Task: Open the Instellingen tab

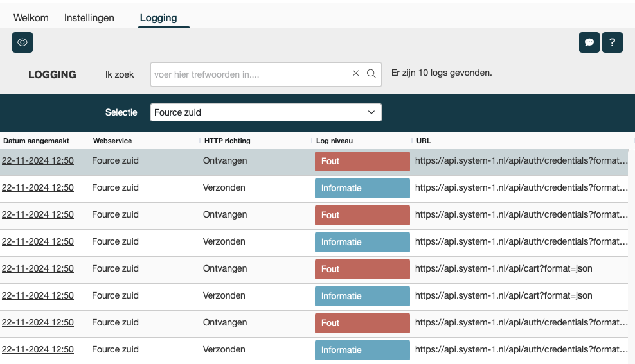Action: [89, 18]
